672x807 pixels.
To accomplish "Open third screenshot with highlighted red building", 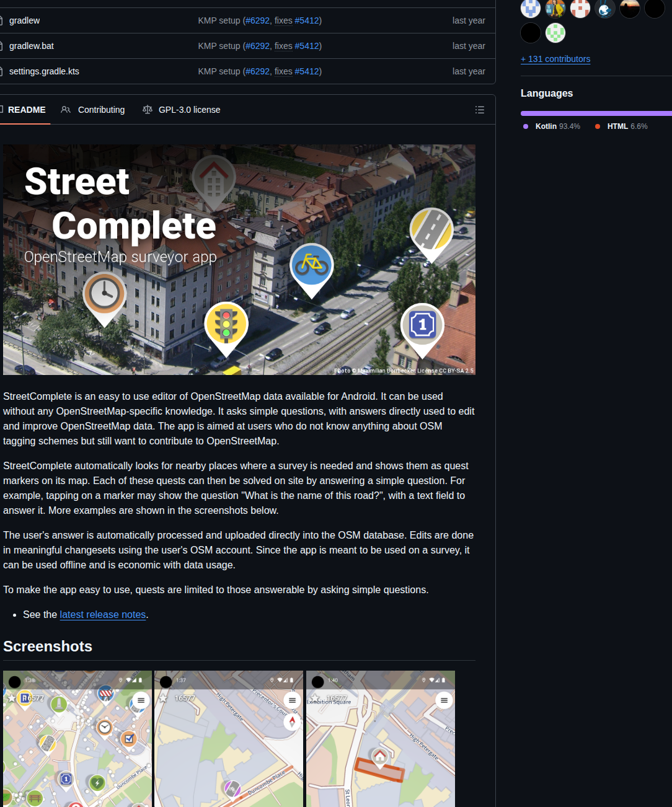I will pyautogui.click(x=381, y=739).
